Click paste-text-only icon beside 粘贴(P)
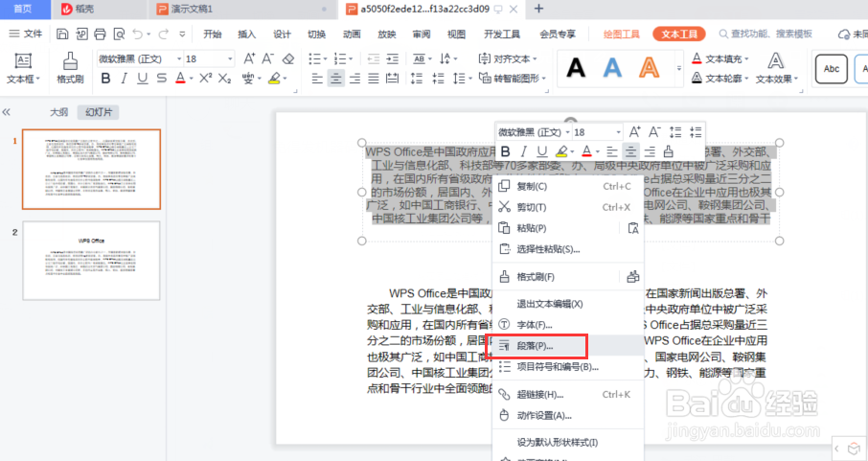The image size is (868, 461). pyautogui.click(x=633, y=228)
